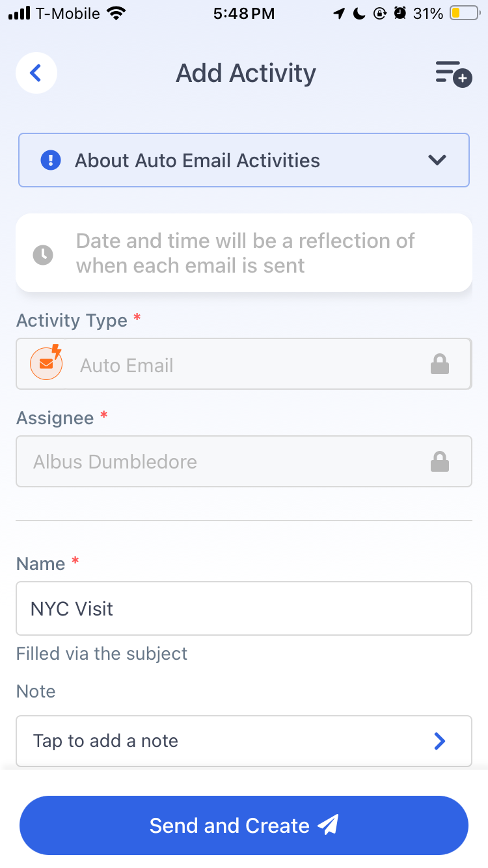Tap the Albus Dumbledore assignee field
488x868 pixels.
(244, 461)
